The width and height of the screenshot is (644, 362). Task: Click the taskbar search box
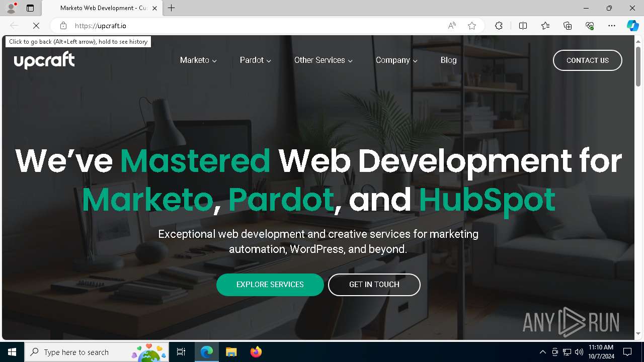point(97,352)
